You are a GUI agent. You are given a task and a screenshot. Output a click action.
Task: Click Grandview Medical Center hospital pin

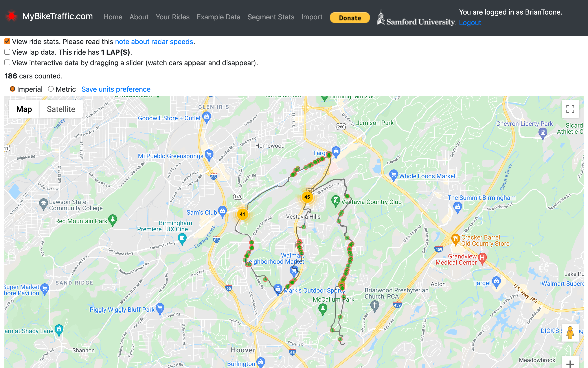482,259
